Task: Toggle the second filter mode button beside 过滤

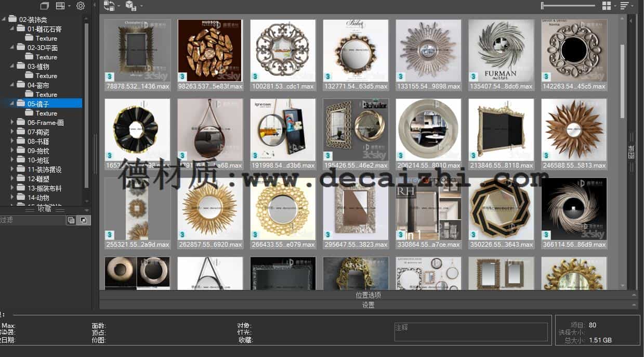Action: point(83,220)
